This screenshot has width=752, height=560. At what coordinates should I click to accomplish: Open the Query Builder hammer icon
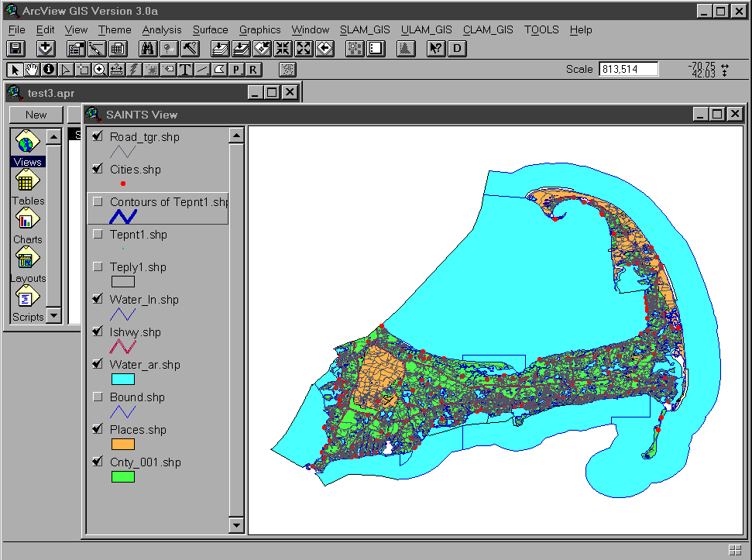coord(190,49)
